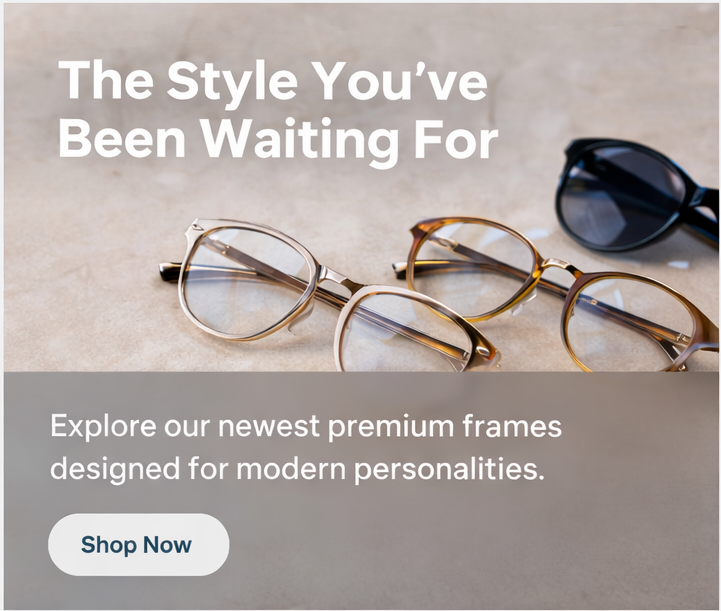
Task: Click the headline line "The Style You've"
Action: [x=273, y=81]
